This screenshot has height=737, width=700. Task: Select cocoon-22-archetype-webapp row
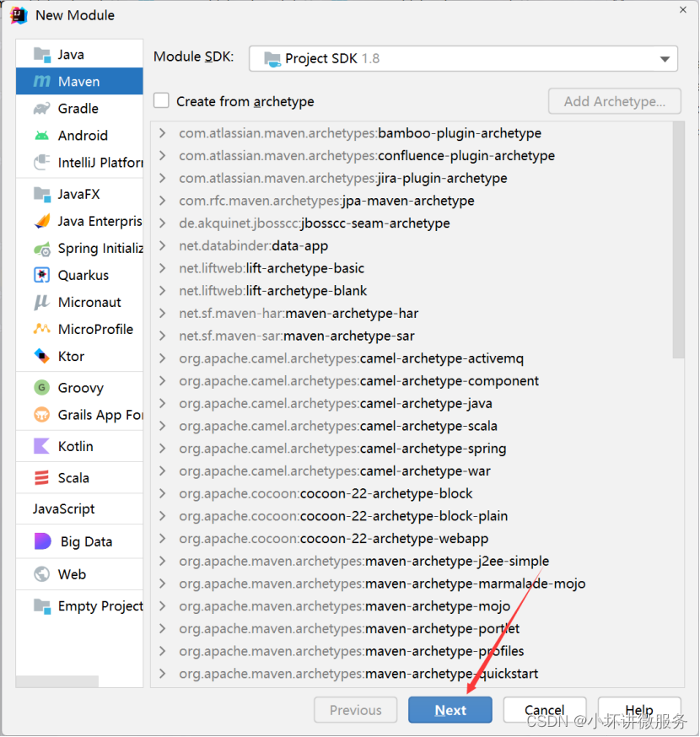[412, 539]
